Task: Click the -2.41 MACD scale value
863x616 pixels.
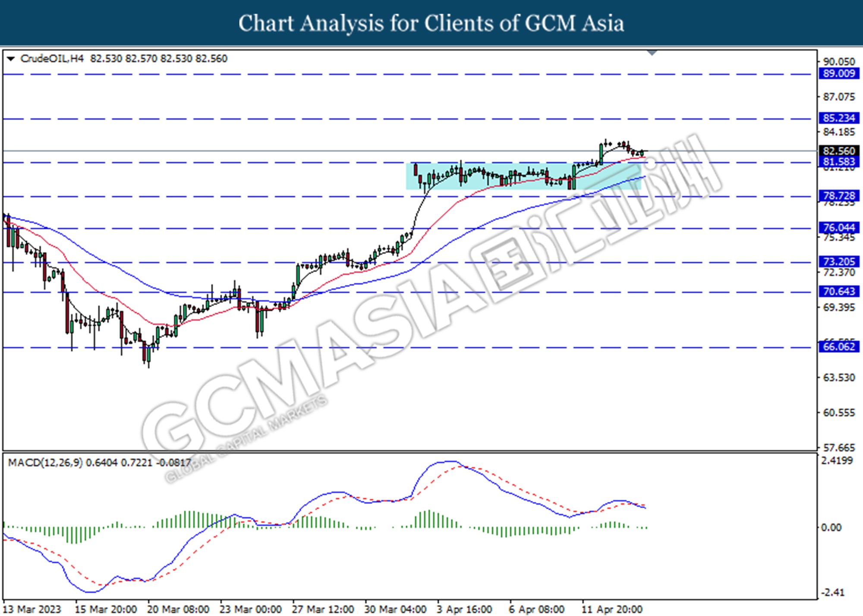Action: (833, 592)
